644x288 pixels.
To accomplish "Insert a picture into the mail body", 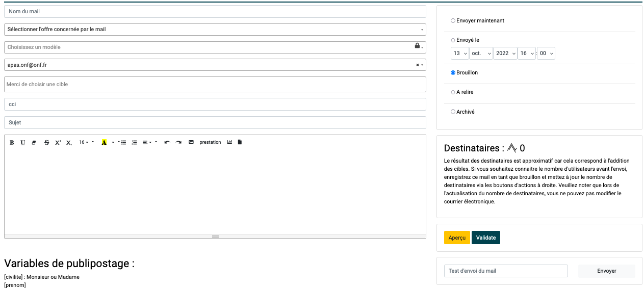I will click(x=191, y=142).
